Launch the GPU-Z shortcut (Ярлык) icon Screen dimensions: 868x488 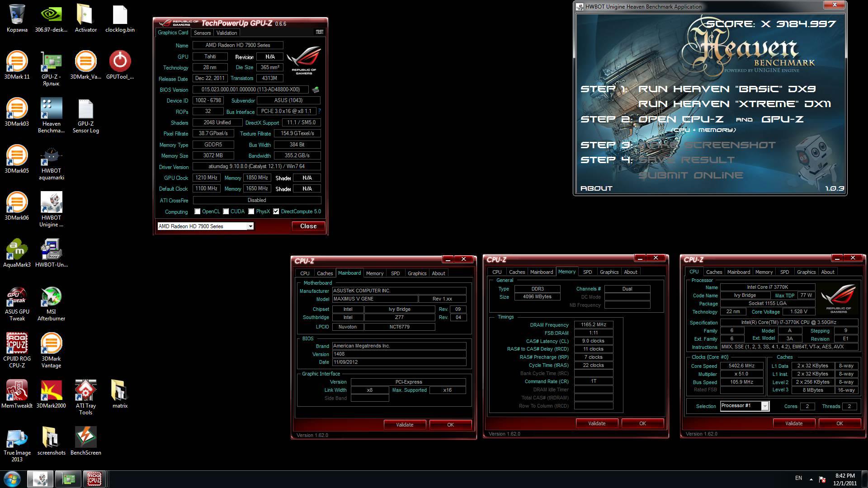pos(51,69)
